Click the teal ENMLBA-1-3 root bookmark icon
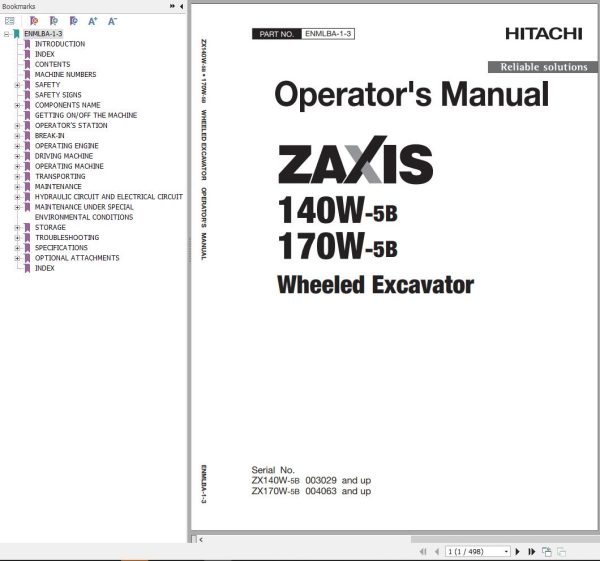The height and width of the screenshot is (561, 600). tap(16, 34)
